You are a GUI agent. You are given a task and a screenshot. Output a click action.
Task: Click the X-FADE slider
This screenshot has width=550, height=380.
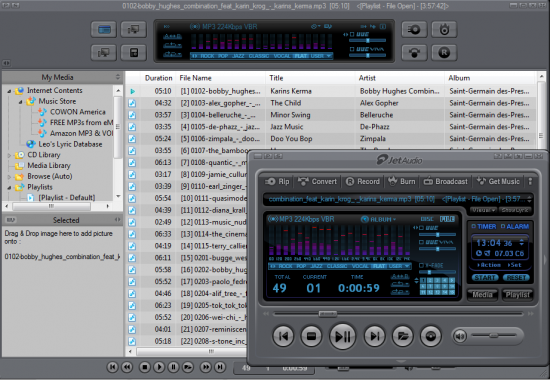point(437,272)
